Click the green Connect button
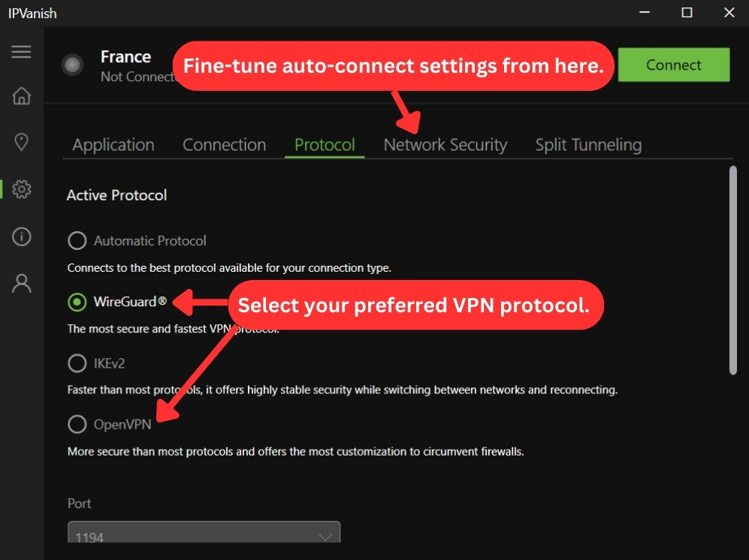Image resolution: width=749 pixels, height=560 pixels. pyautogui.click(x=674, y=65)
